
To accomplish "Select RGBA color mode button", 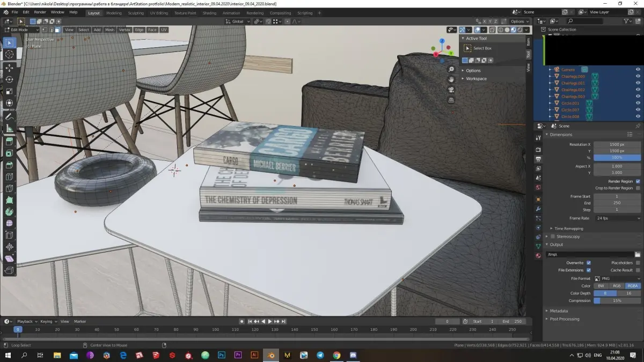I will [633, 286].
